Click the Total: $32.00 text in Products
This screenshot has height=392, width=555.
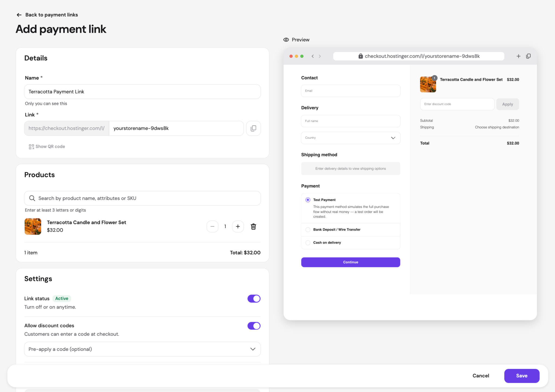pyautogui.click(x=245, y=253)
